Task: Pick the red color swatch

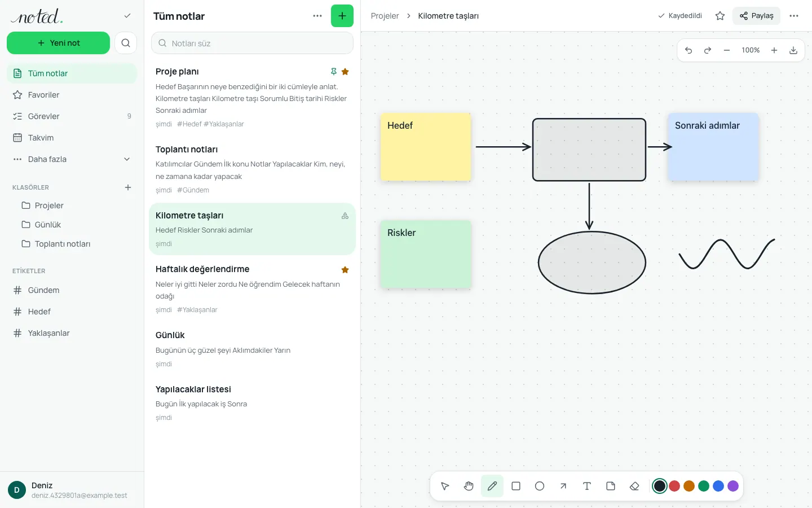Action: [x=674, y=486]
